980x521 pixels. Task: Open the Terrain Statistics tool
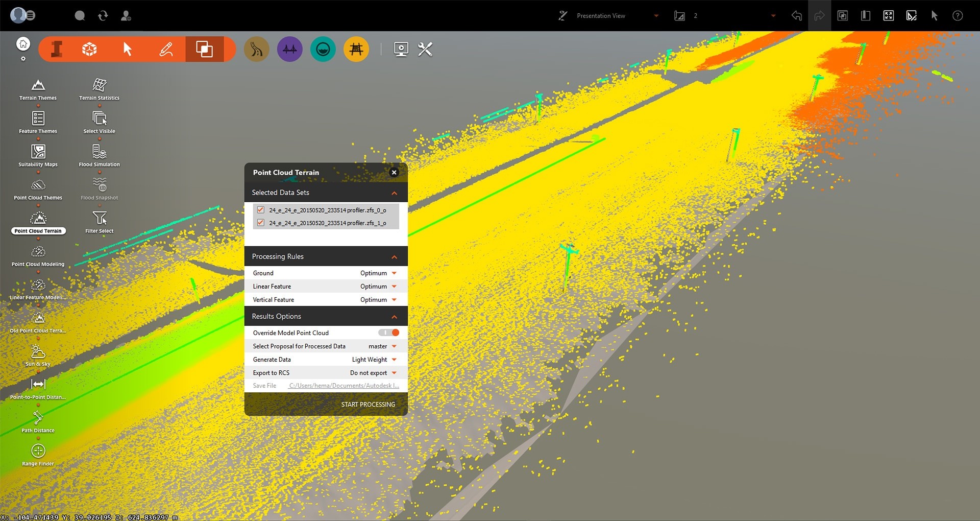tap(99, 89)
